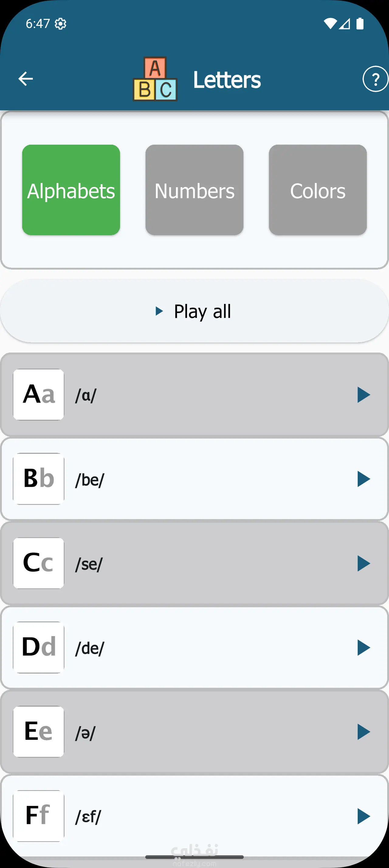This screenshot has height=868, width=389.
Task: Switch to the Numbers category
Action: [x=194, y=190]
